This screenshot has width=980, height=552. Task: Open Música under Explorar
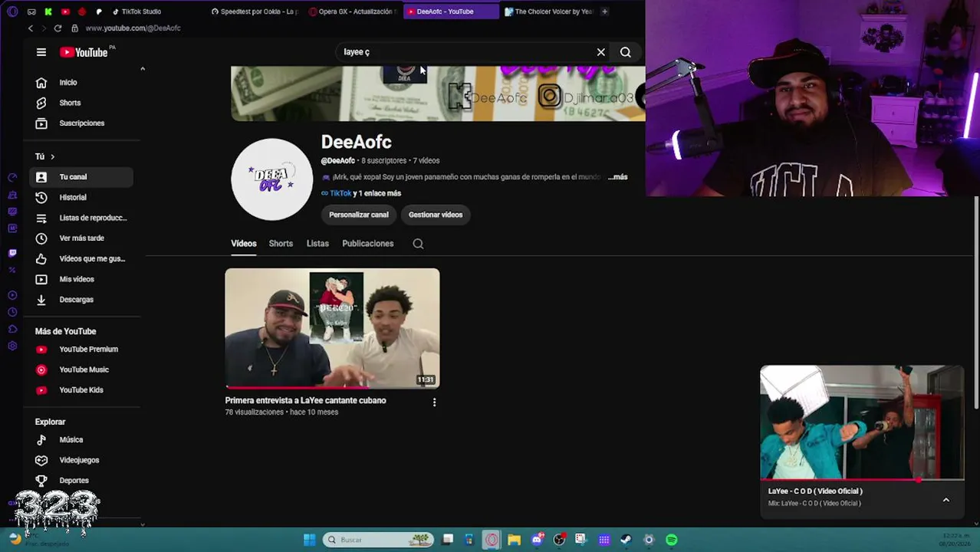[x=81, y=439]
